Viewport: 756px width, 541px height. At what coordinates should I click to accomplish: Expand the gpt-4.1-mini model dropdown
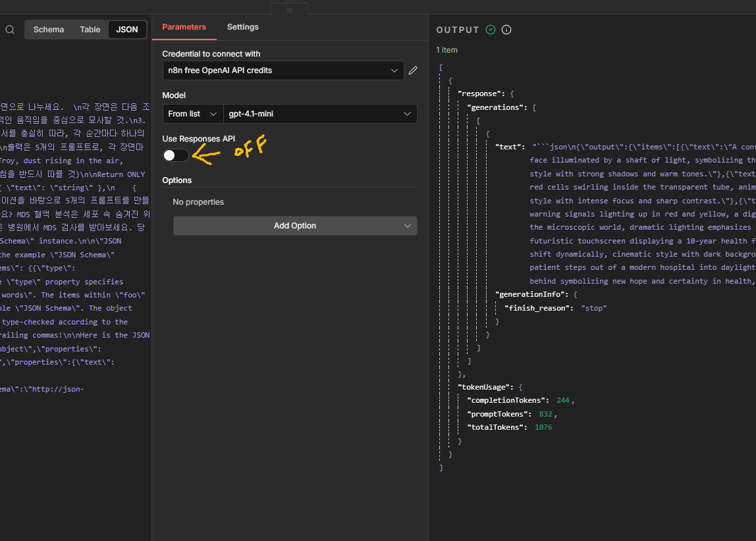[x=320, y=114]
